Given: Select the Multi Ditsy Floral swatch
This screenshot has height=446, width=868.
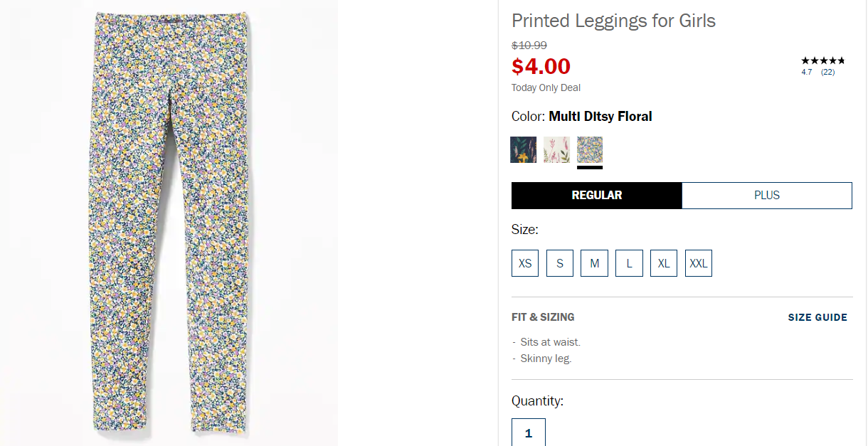Looking at the screenshot, I should pos(590,149).
